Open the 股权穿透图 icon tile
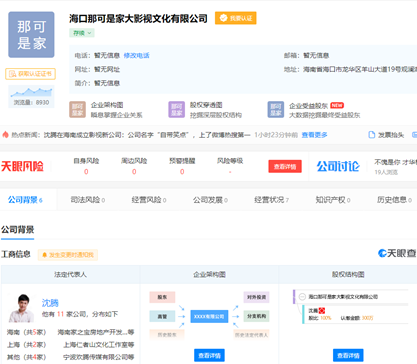The height and width of the screenshot is (364, 417). pyautogui.click(x=176, y=110)
